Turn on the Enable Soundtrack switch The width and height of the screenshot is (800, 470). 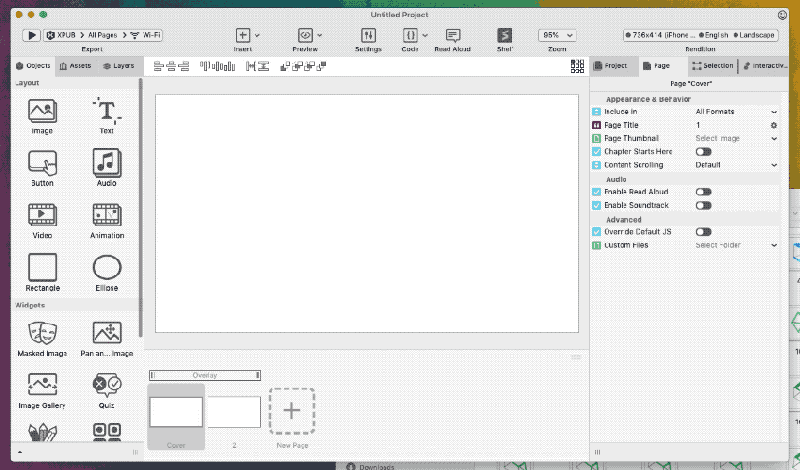coord(703,205)
